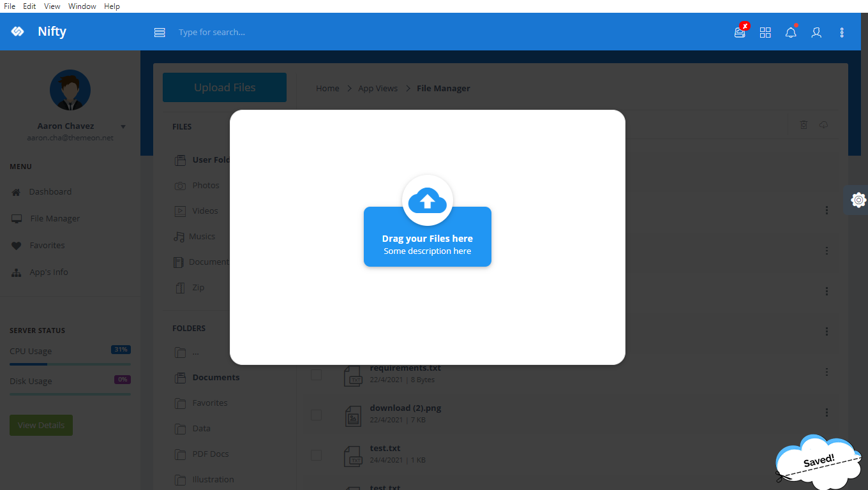
Task: Open the Edit menu
Action: [x=29, y=6]
